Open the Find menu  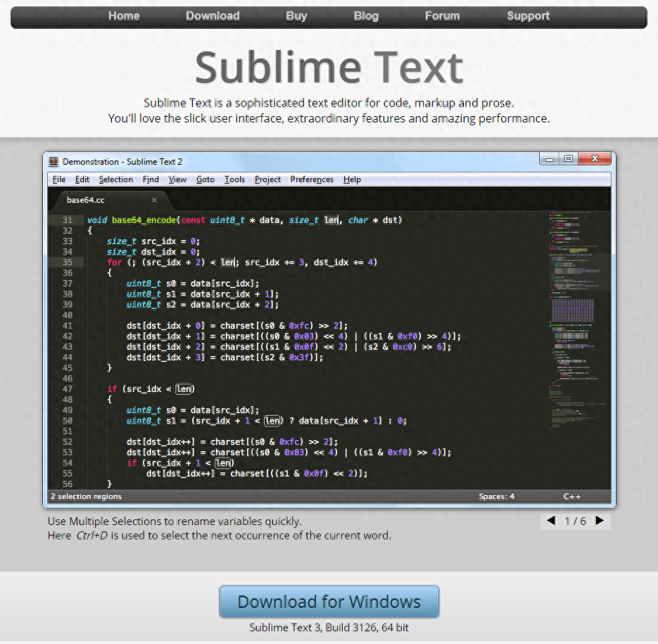pyautogui.click(x=151, y=179)
